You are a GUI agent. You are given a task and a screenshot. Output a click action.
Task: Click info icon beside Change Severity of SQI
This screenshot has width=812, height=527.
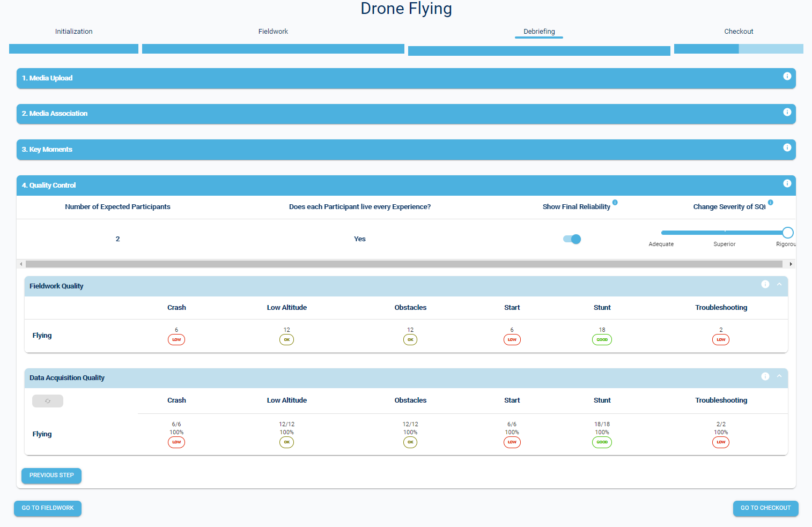coord(770,203)
